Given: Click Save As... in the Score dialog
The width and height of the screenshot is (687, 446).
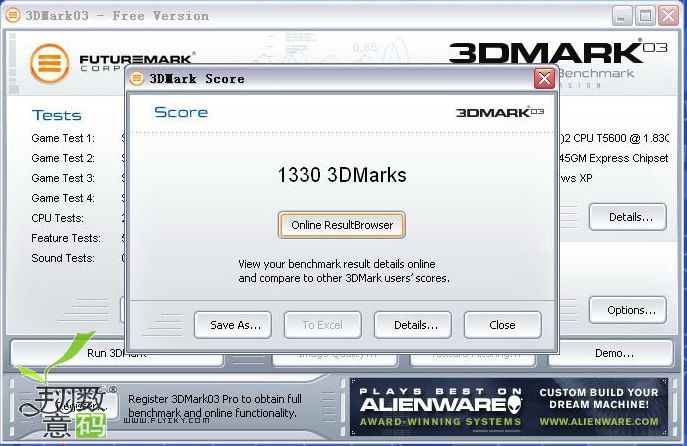Looking at the screenshot, I should [233, 325].
